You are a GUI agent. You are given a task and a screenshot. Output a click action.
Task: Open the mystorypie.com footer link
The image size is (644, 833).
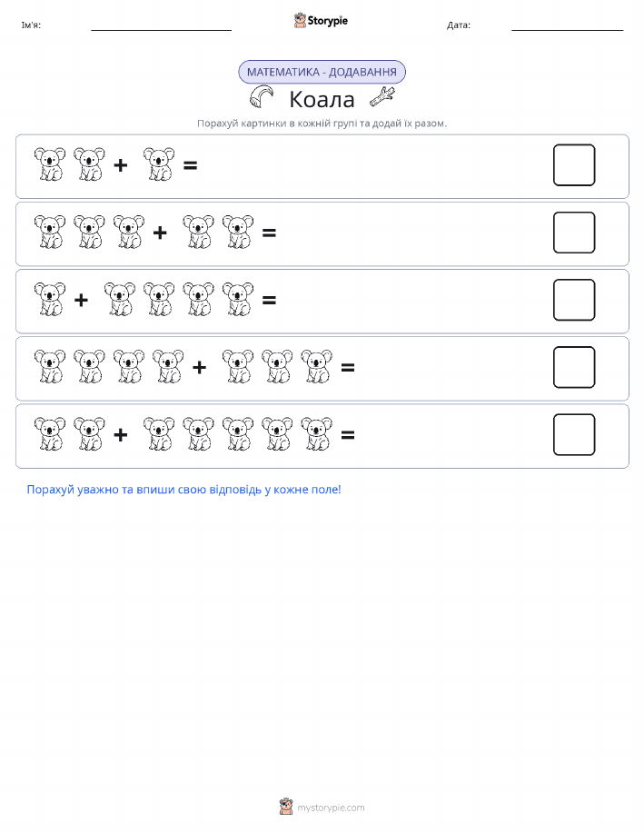331,808
